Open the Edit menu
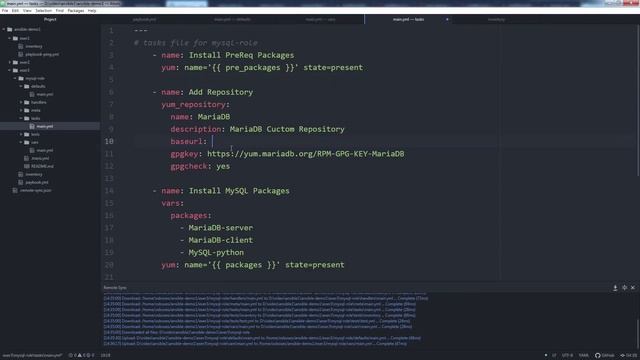The height and width of the screenshot is (360, 640). click(x=15, y=11)
